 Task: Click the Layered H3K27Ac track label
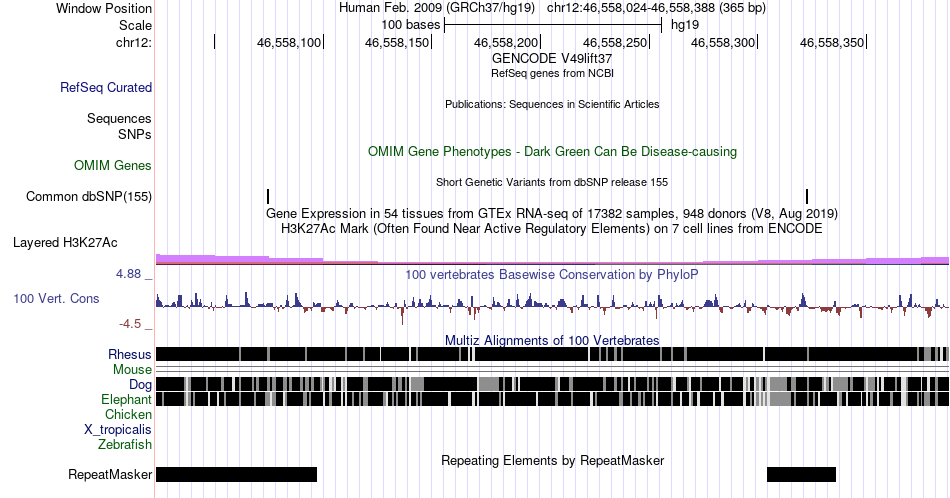65,242
